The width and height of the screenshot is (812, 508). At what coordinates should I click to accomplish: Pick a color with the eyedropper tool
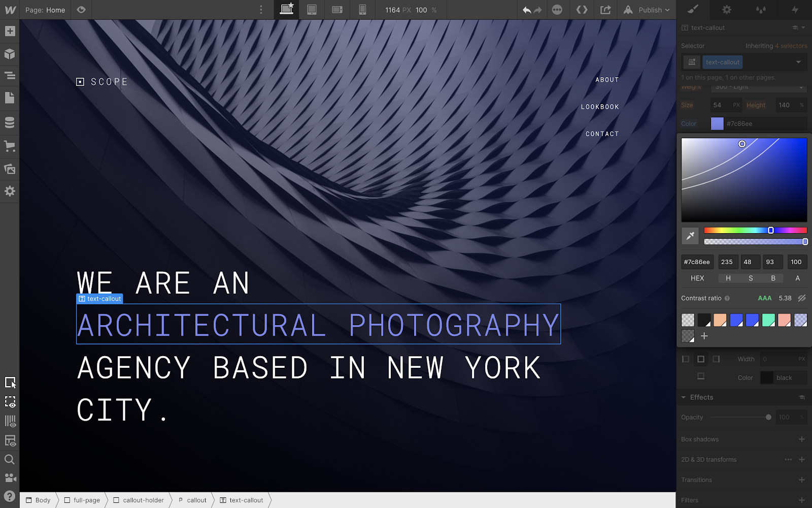(x=690, y=236)
